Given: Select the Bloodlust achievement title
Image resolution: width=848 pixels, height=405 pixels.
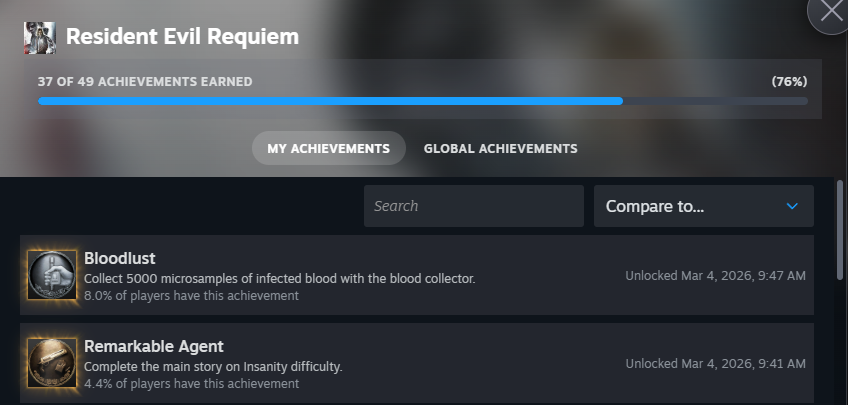Looking at the screenshot, I should click(120, 258).
